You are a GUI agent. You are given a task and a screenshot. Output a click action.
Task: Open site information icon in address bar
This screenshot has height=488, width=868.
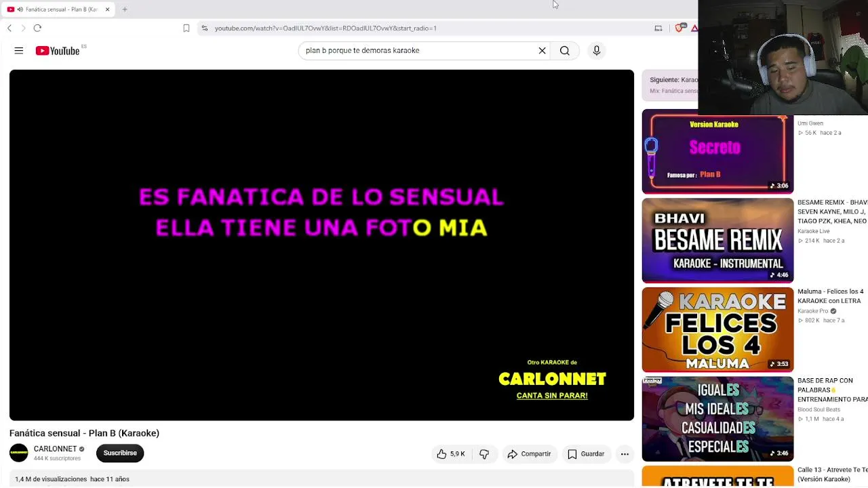[x=204, y=28]
